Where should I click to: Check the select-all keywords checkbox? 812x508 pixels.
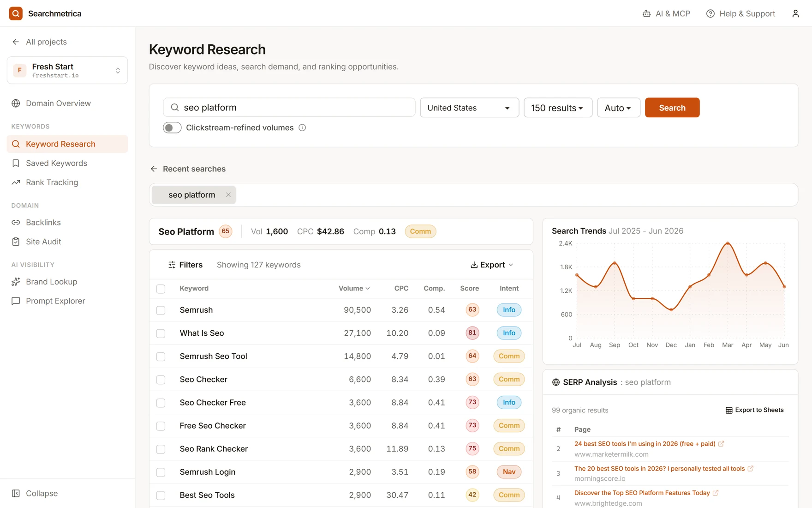tap(161, 289)
